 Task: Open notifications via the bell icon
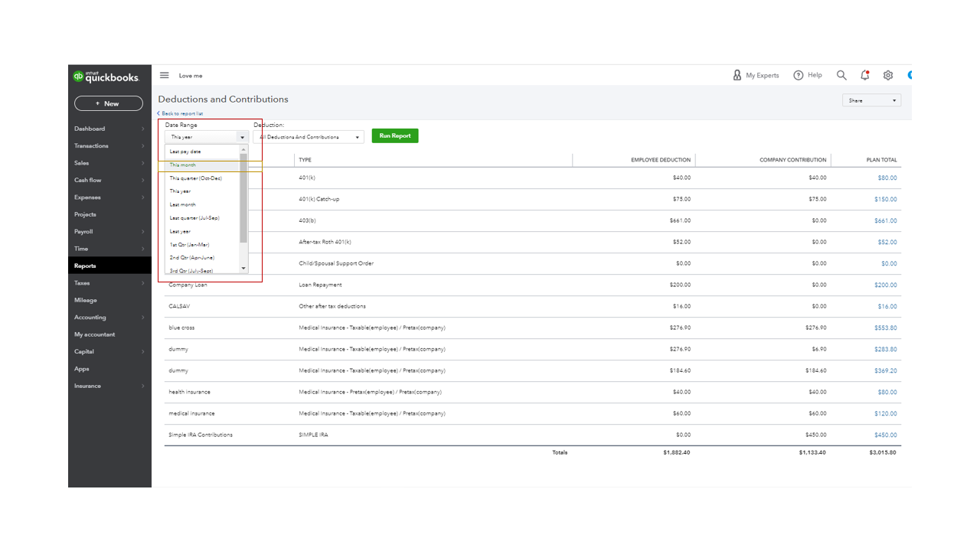[x=864, y=75]
